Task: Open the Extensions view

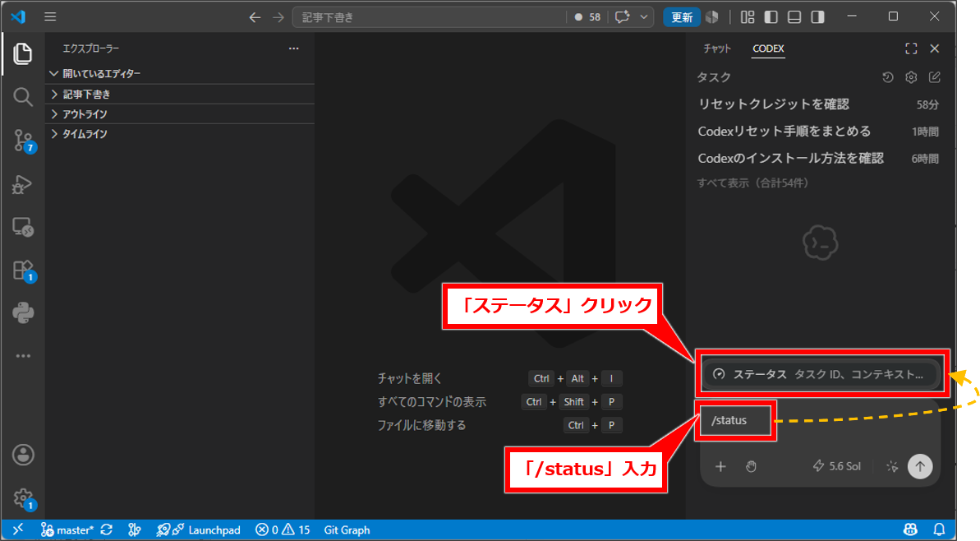Action: coord(24,270)
